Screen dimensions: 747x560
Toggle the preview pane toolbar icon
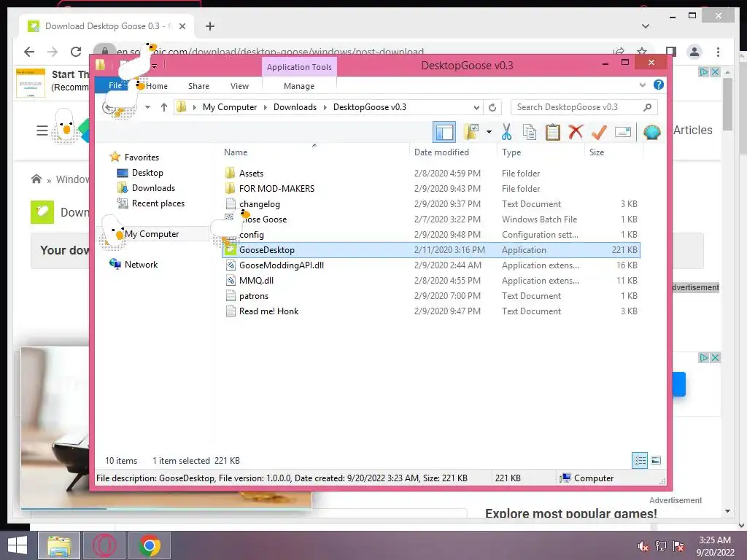click(x=444, y=132)
